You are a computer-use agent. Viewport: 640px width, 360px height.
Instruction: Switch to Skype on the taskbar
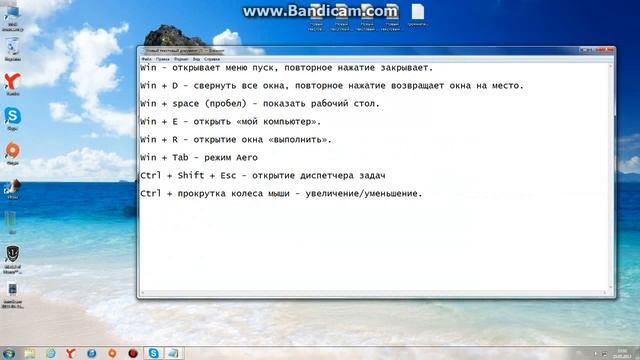[153, 353]
